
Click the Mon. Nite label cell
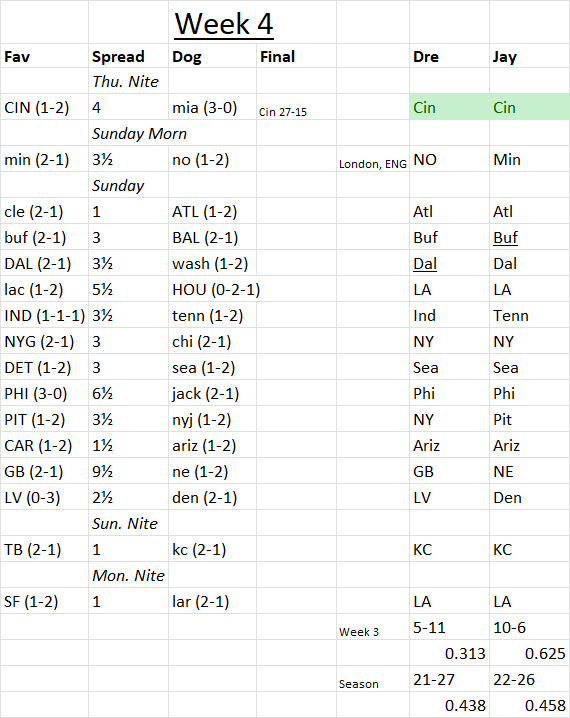coord(128,575)
